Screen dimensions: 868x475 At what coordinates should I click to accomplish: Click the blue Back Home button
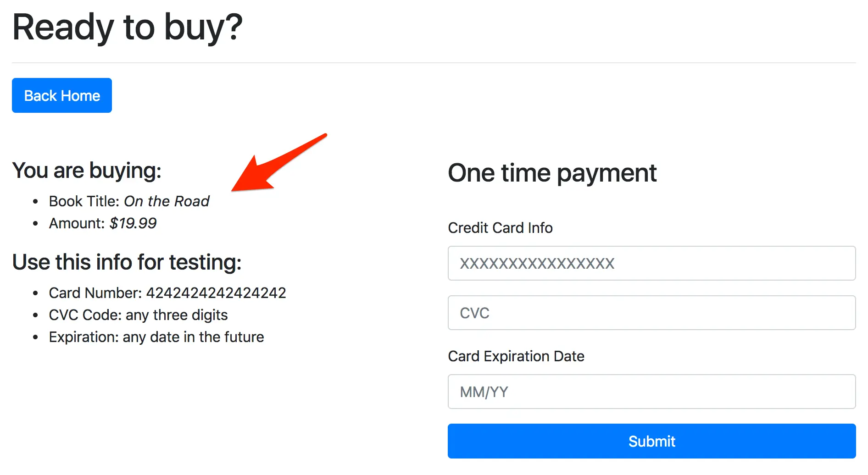tap(61, 95)
